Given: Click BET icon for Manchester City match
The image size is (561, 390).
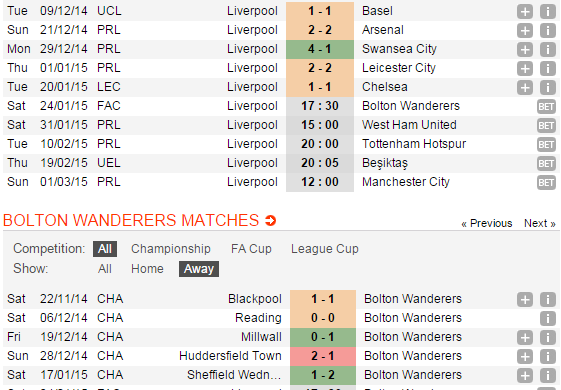Looking at the screenshot, I should (546, 182).
